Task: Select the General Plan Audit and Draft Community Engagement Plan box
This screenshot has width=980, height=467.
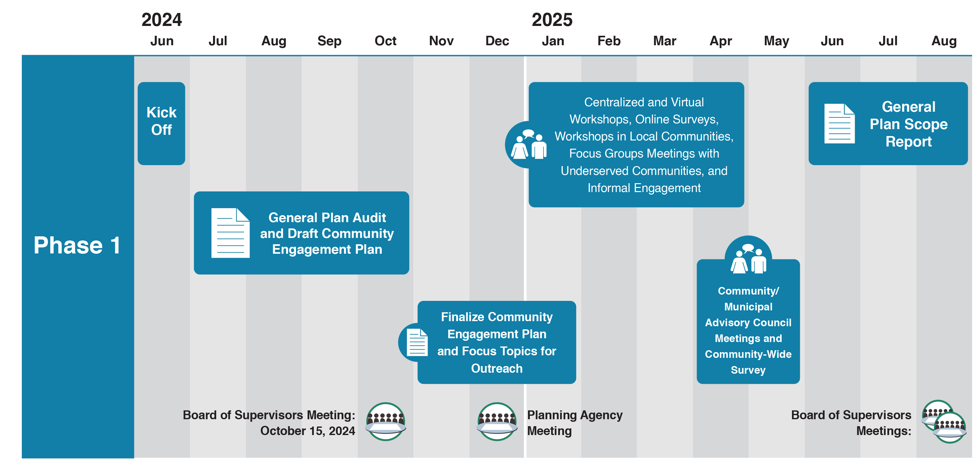Action: (301, 233)
